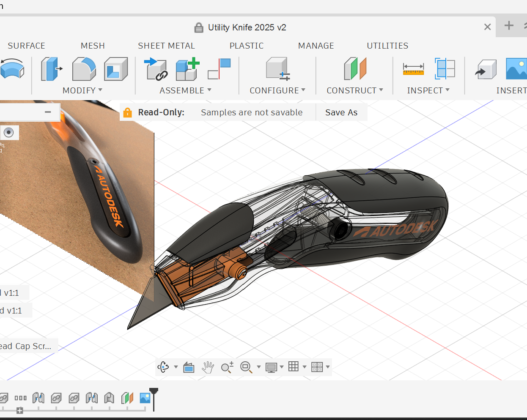The image size is (527, 420).
Task: Click the Autodesk knife reference canvas image
Action: coord(77,199)
